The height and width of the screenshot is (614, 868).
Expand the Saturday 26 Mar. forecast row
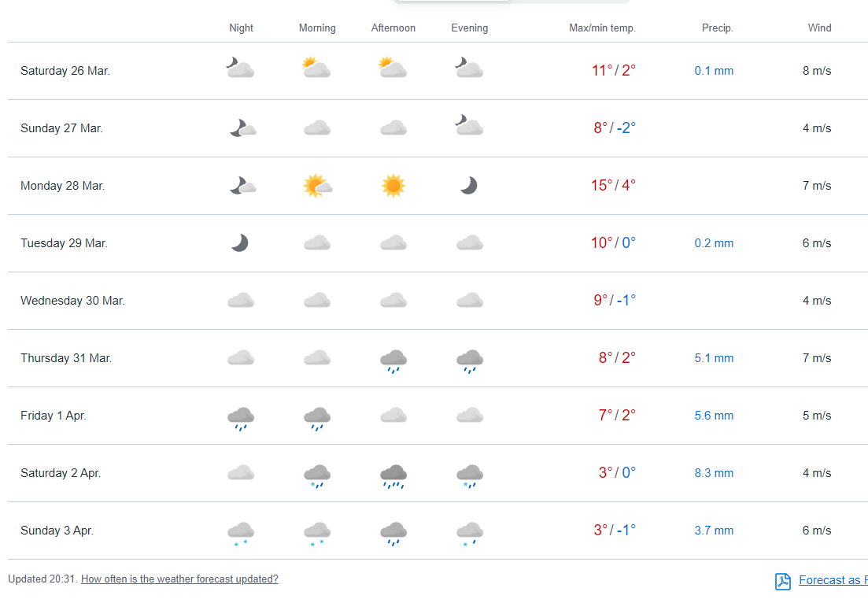(x=65, y=71)
